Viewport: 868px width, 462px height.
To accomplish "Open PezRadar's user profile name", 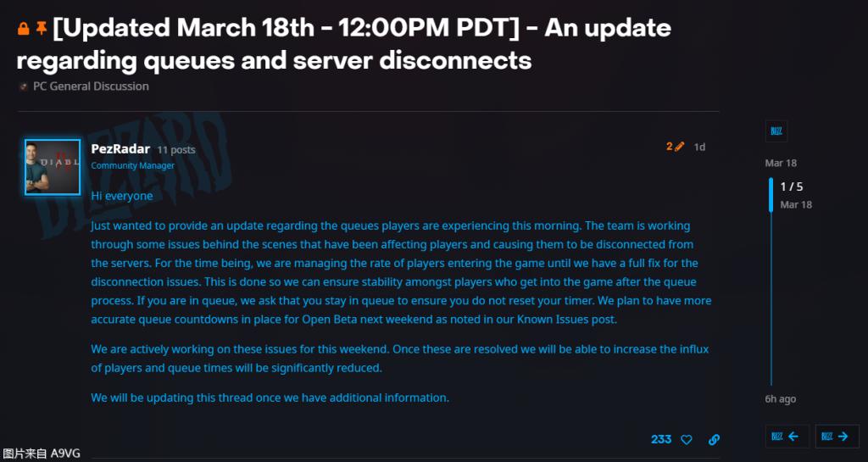I will (x=120, y=149).
